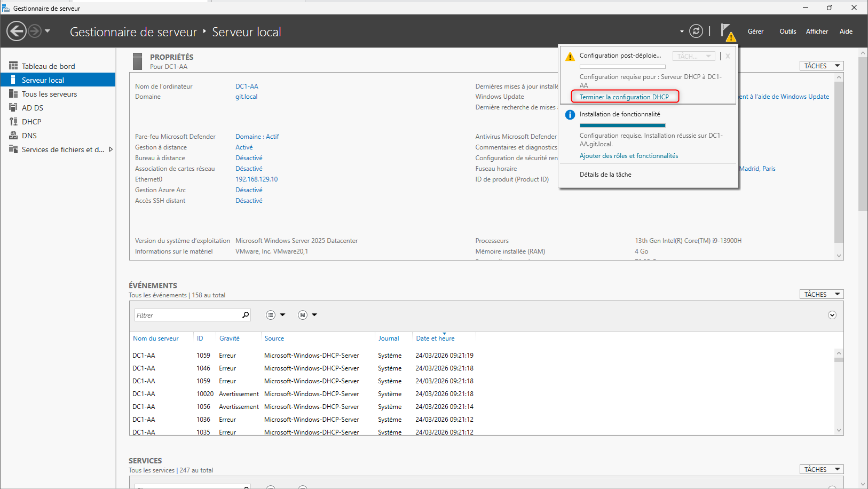Open the navigation history dropdown arrow
868x489 pixels.
pos(48,31)
